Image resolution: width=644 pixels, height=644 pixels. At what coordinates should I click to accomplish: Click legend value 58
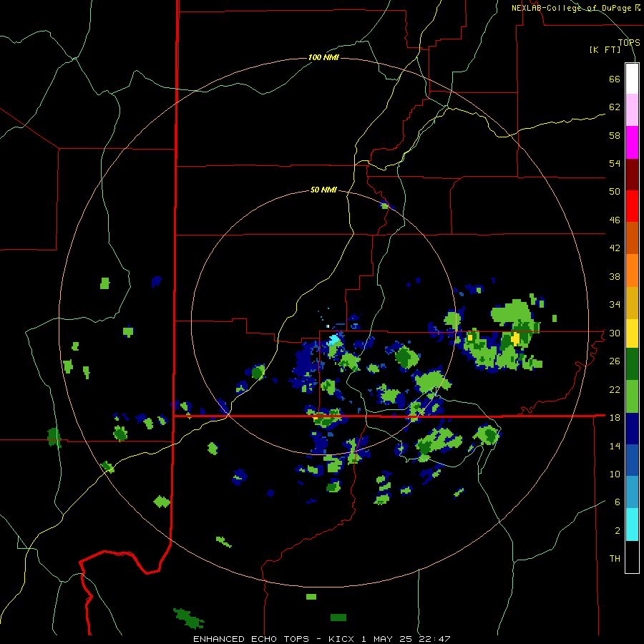(615, 135)
